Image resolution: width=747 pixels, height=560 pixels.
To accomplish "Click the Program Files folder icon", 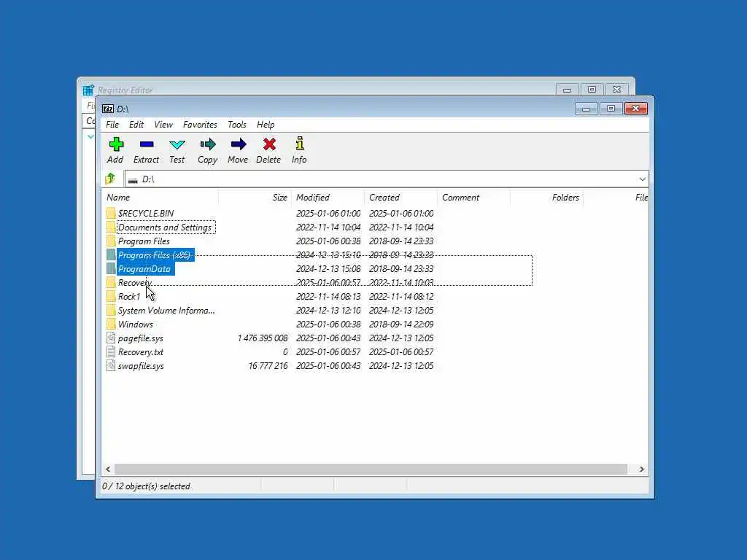I will pyautogui.click(x=111, y=241).
